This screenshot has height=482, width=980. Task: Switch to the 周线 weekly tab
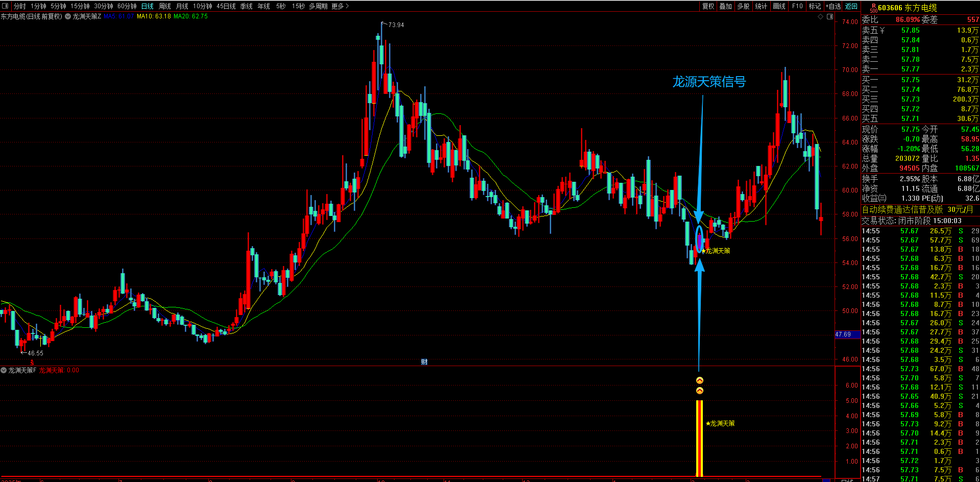pos(165,6)
